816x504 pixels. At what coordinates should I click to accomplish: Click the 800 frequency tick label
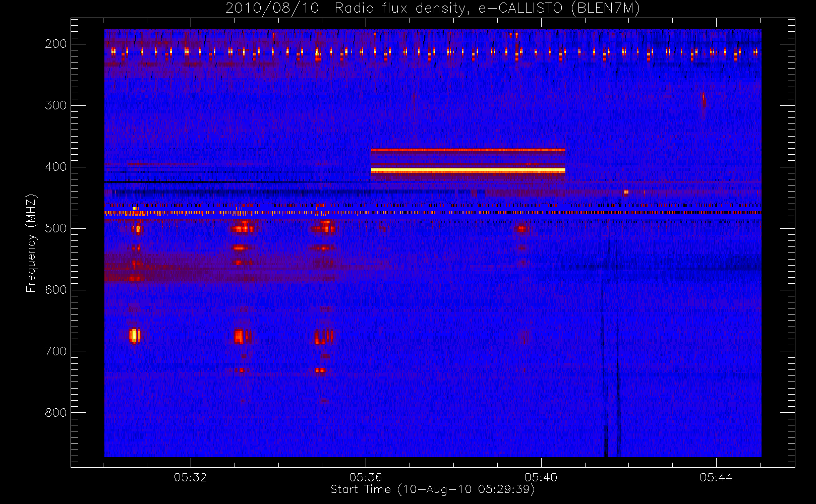(x=56, y=413)
